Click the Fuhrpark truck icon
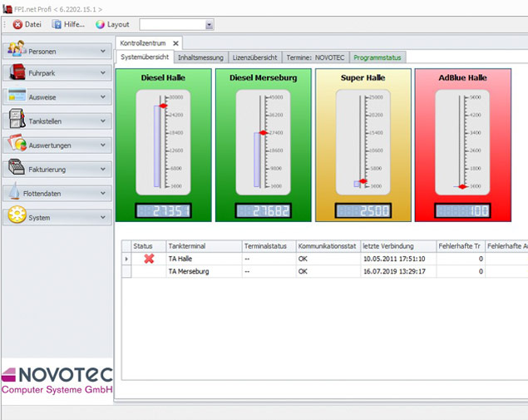Screen dimensions: 528x420 click(17, 73)
